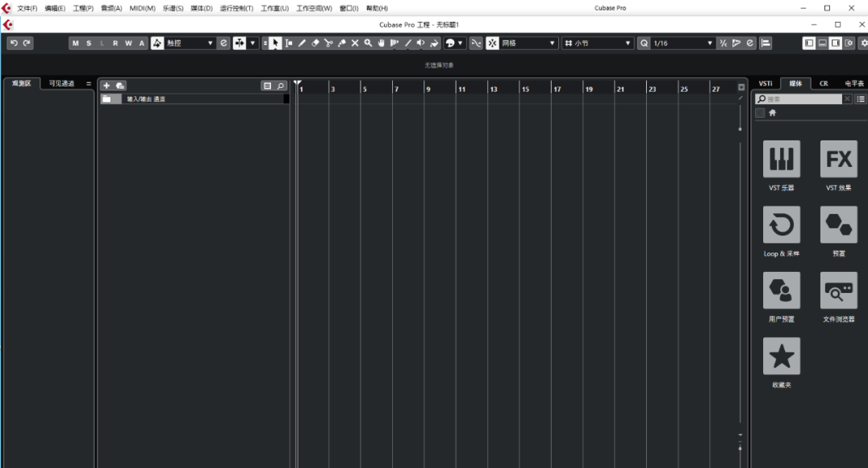Toggle the global Mute M button
This screenshot has width=868, height=468.
[75, 43]
